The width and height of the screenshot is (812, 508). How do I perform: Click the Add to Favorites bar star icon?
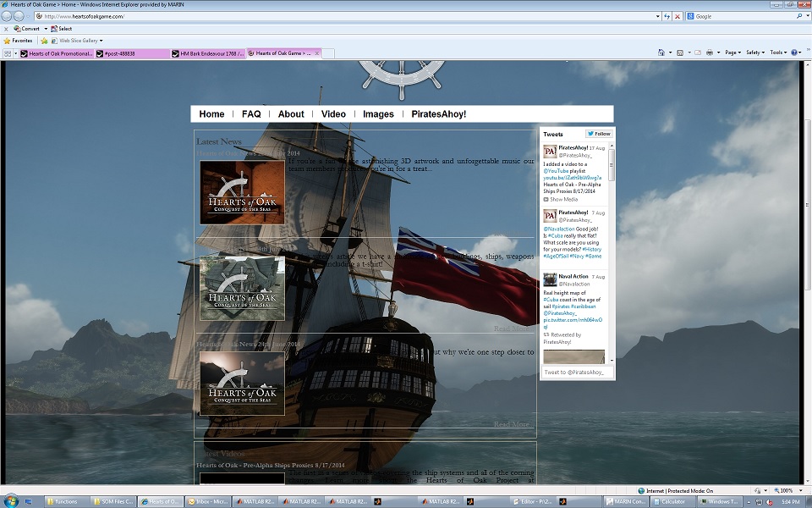(44, 41)
